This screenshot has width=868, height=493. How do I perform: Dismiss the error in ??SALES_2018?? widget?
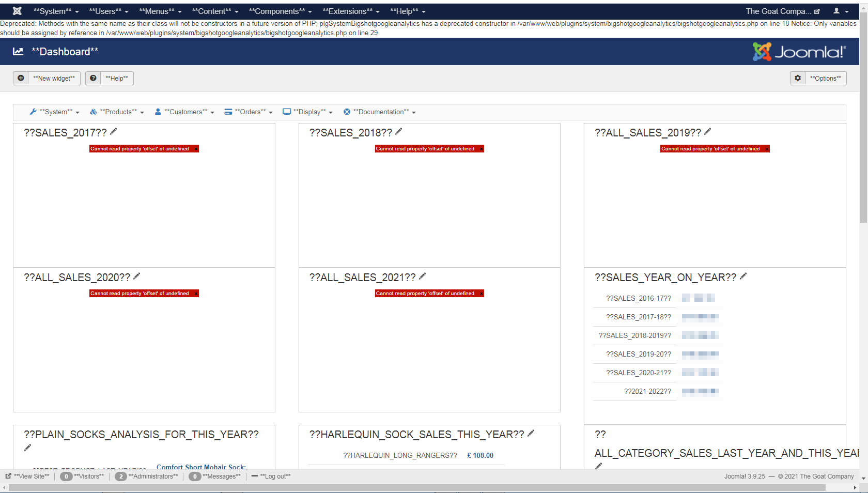point(482,149)
